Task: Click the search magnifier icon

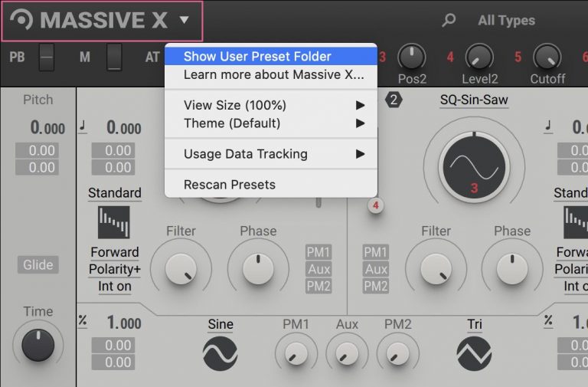Action: [449, 21]
